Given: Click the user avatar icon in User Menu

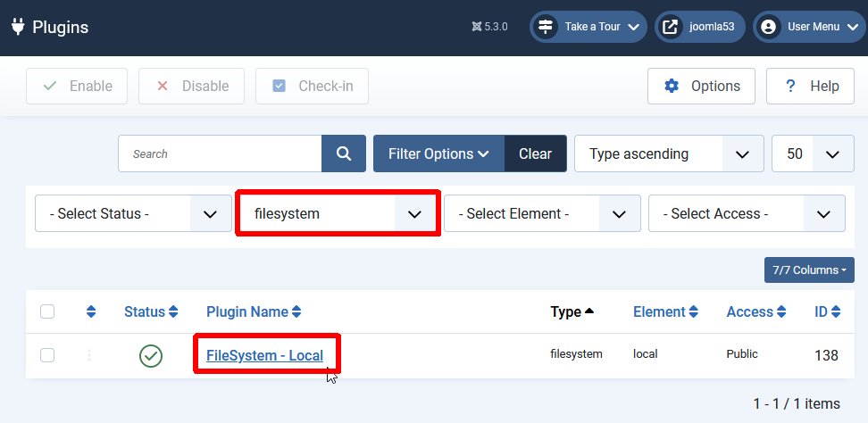Looking at the screenshot, I should (768, 27).
